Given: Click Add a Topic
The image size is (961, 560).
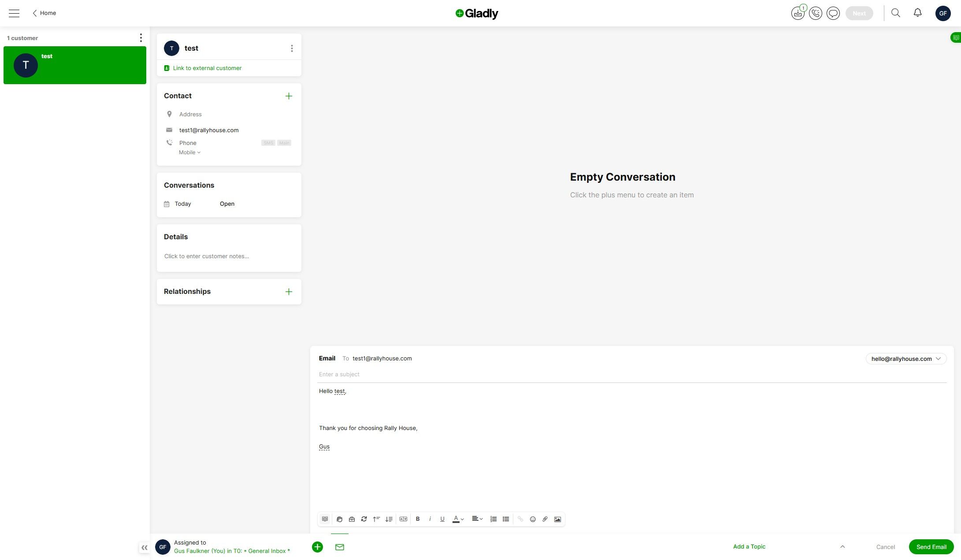Looking at the screenshot, I should pos(749,546).
